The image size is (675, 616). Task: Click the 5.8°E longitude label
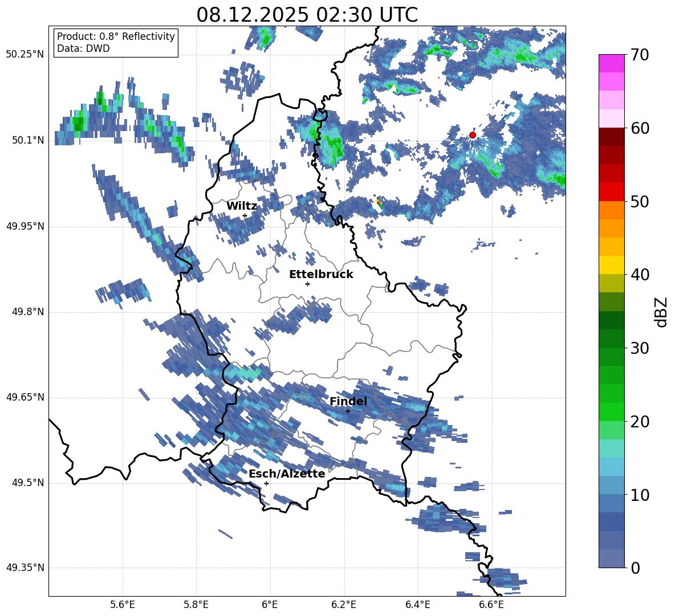[x=196, y=605]
